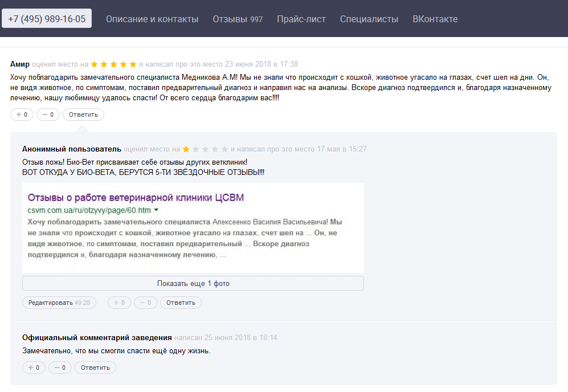The image size is (568, 392).
Task: Go to the Специалисты tab
Action: point(369,19)
